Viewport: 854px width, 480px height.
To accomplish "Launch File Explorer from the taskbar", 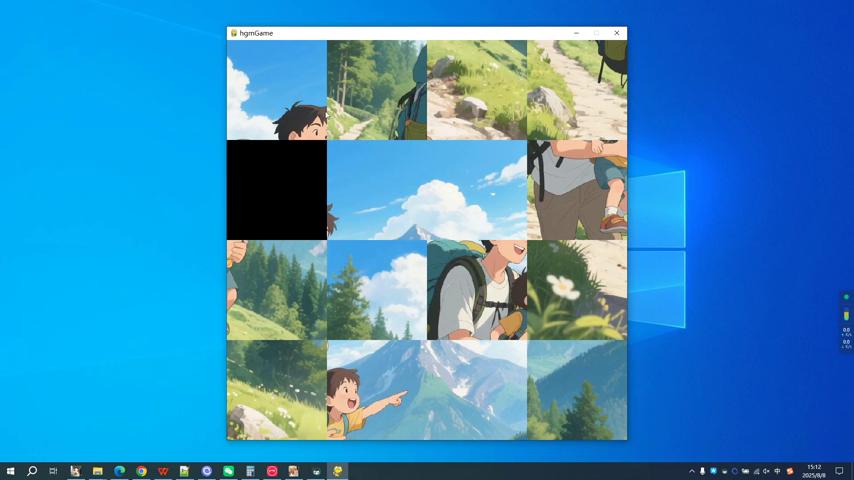I will coord(98,471).
